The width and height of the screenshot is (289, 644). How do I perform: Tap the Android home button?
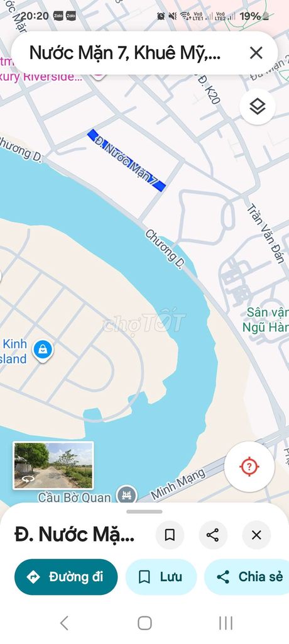144,623
